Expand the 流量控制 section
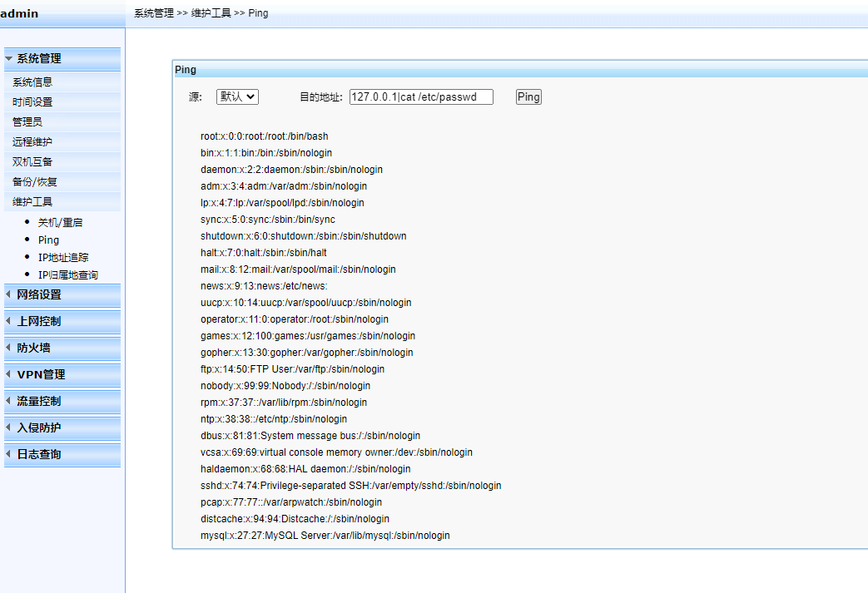 62,401
